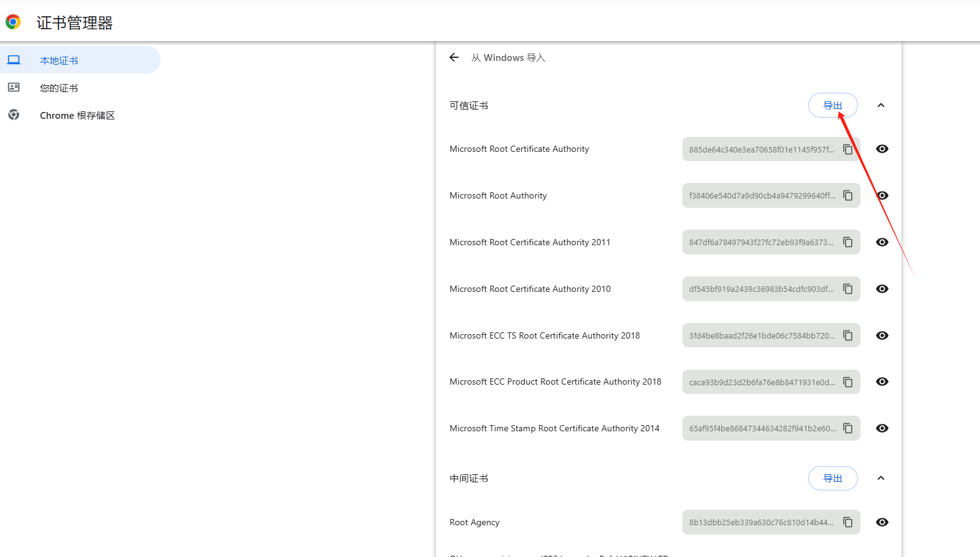Copy hash of Microsoft Root Certificate Authority

coord(848,149)
